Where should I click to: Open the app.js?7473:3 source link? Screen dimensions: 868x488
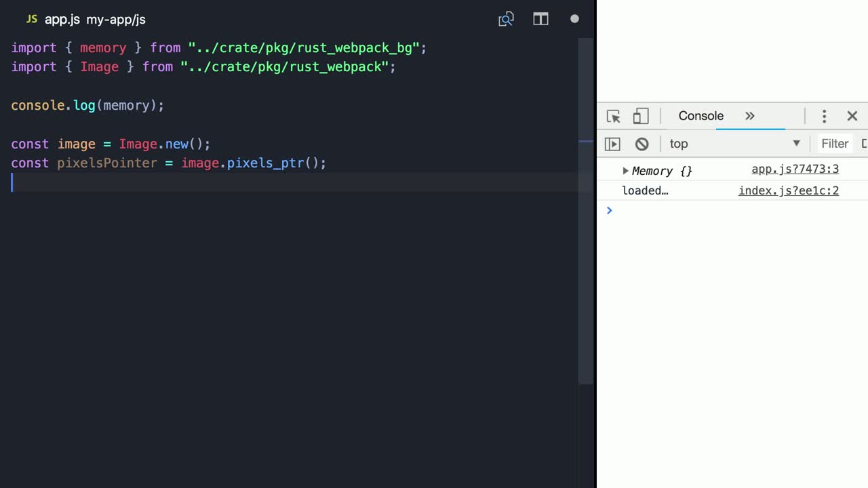coord(795,169)
